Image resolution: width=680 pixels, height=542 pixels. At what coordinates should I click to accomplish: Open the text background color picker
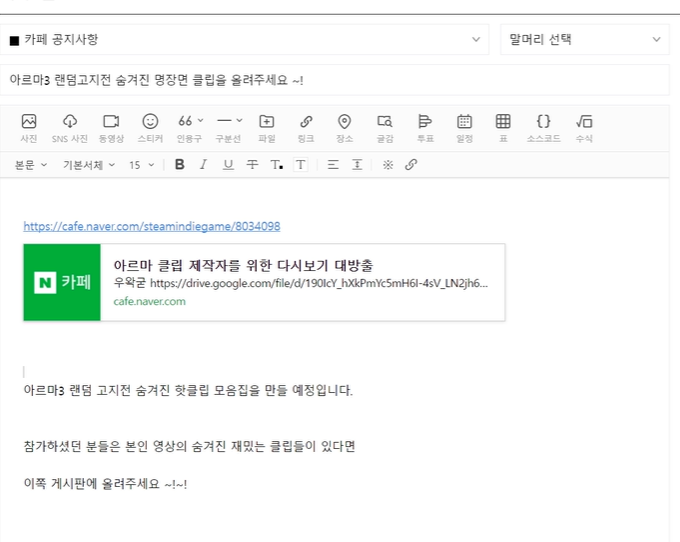coord(301,165)
